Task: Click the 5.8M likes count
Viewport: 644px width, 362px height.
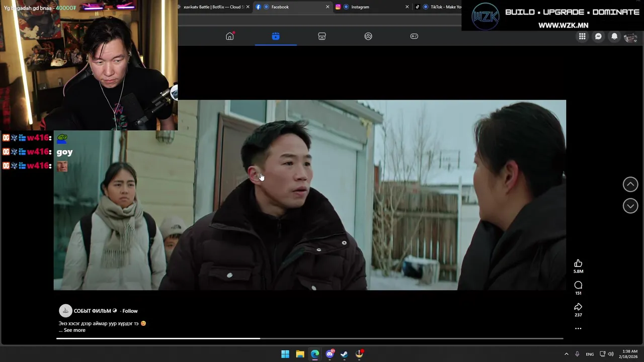Action: [x=578, y=271]
